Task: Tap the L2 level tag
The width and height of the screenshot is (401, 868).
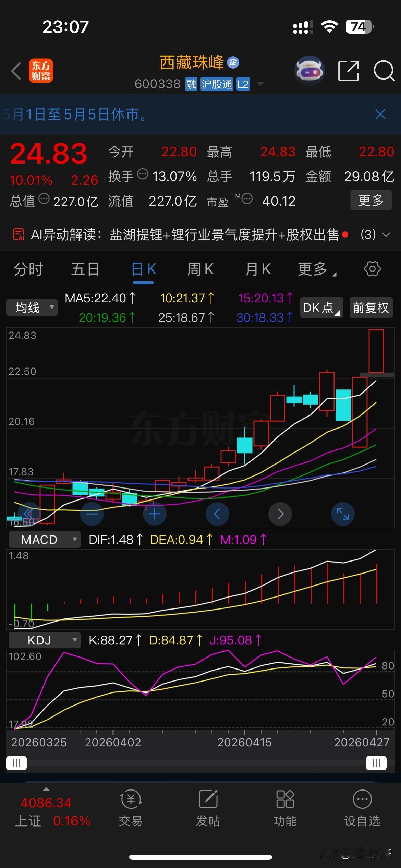Action: (243, 84)
